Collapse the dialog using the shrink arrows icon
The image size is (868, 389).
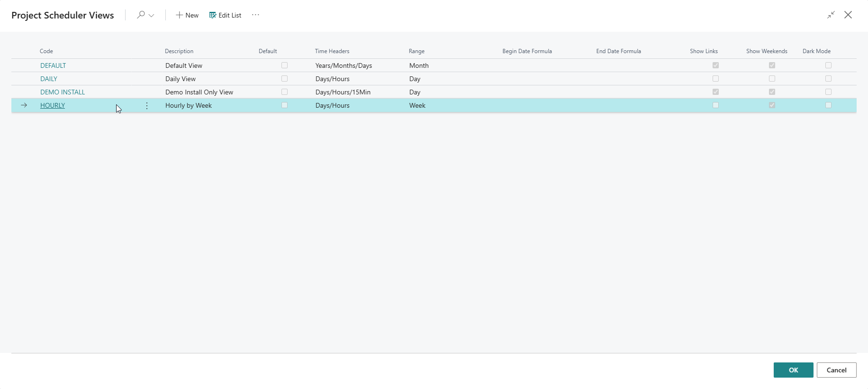(x=831, y=15)
